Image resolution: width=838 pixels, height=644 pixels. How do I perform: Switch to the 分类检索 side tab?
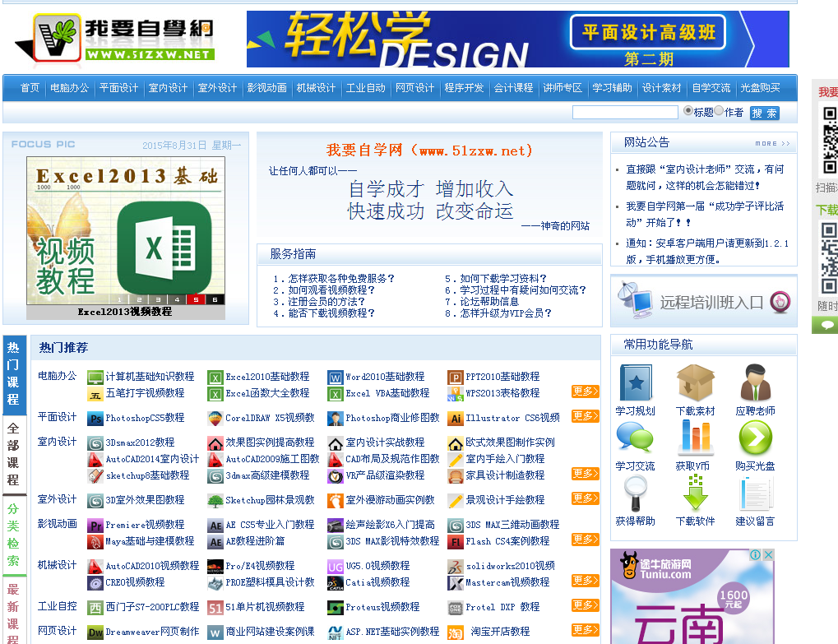click(13, 534)
